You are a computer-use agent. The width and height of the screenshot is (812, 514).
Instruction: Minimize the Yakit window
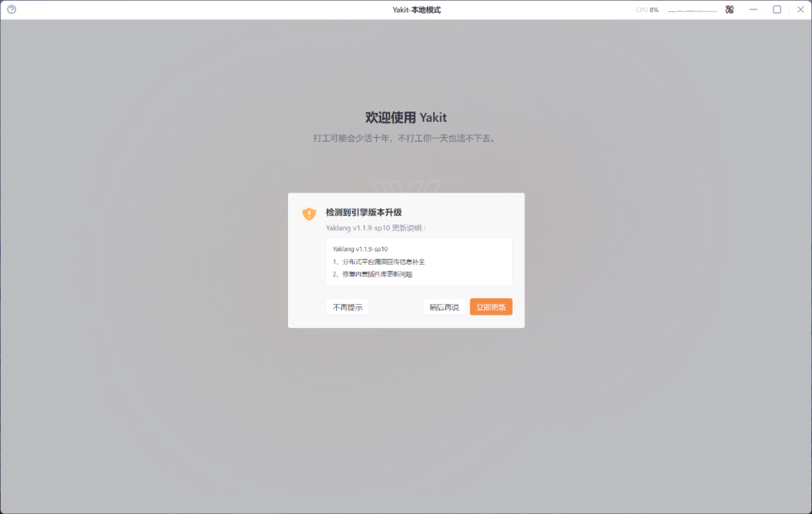point(753,9)
